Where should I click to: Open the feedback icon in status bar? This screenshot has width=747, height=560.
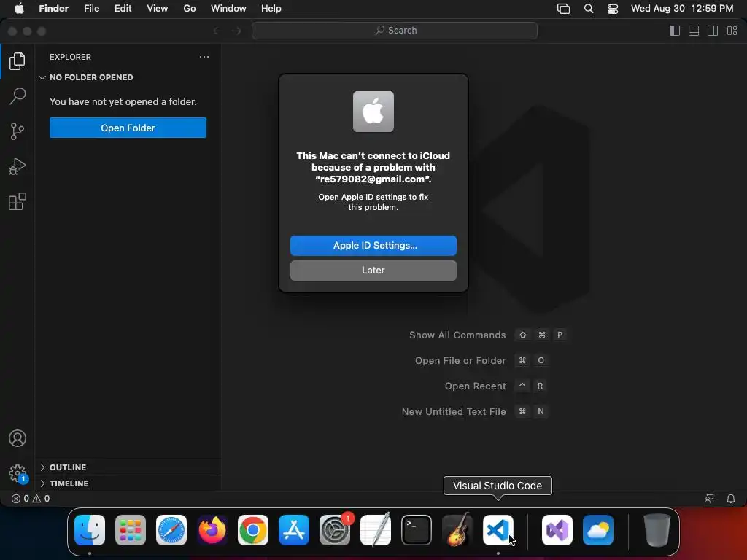[709, 499]
